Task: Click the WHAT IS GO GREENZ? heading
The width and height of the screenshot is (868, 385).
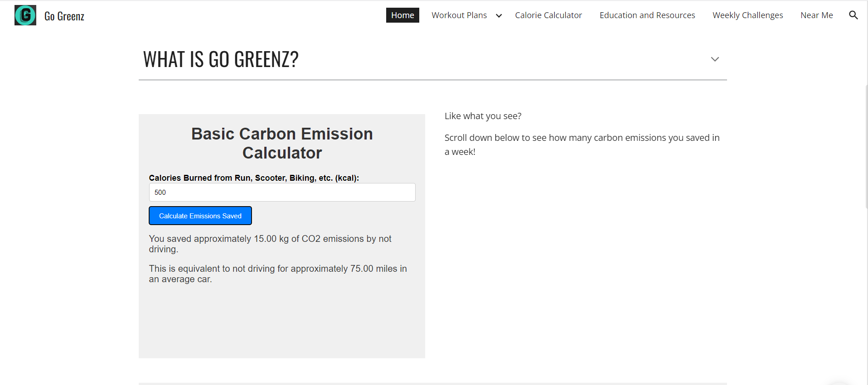Action: click(x=221, y=59)
